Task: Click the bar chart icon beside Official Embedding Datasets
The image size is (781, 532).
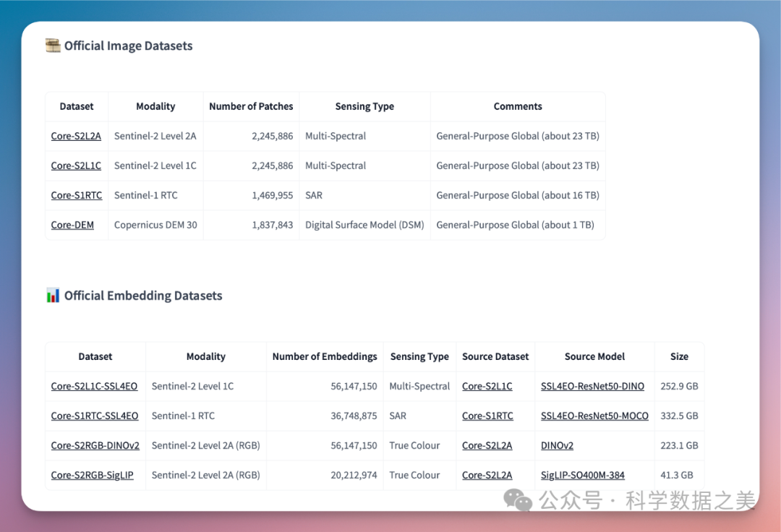Action: coord(53,296)
